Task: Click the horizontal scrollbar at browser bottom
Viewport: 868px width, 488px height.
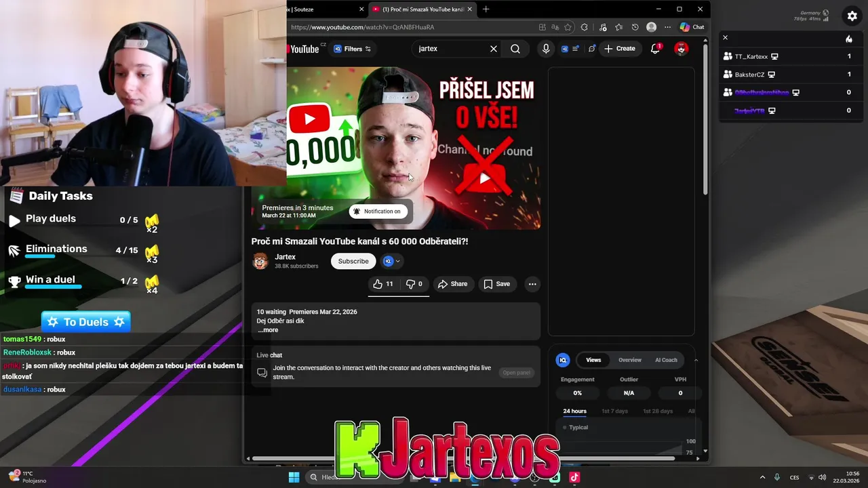Action: coord(464,459)
